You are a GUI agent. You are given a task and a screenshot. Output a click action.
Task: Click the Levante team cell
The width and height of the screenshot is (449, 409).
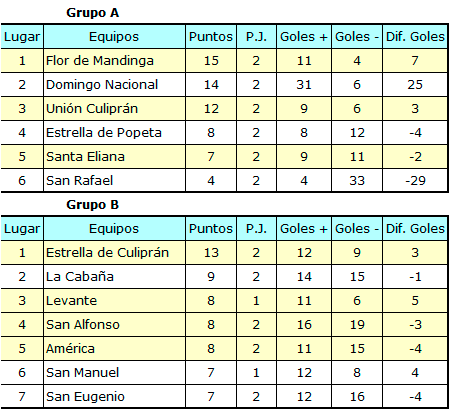[x=114, y=300]
